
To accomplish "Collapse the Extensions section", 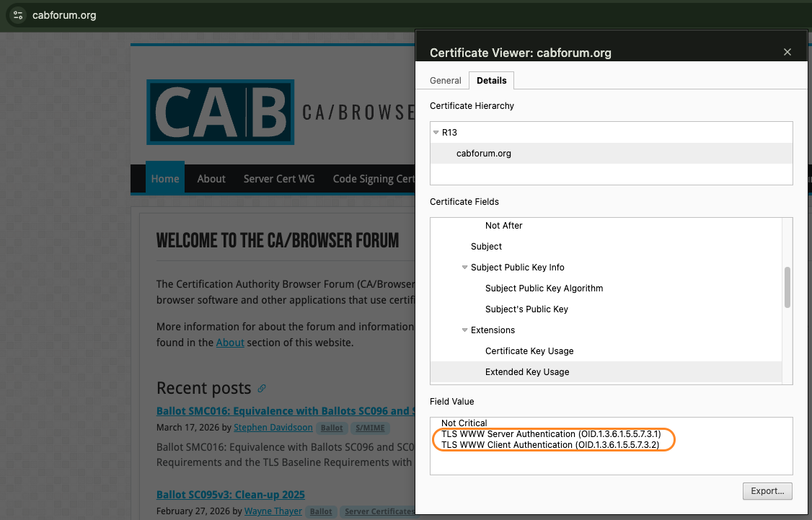I will click(x=464, y=330).
